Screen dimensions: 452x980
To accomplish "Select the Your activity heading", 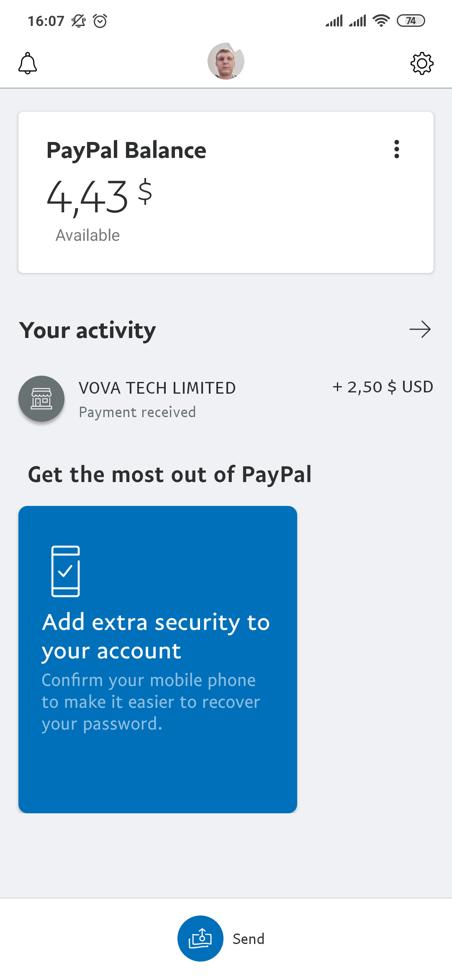I will pos(87,330).
